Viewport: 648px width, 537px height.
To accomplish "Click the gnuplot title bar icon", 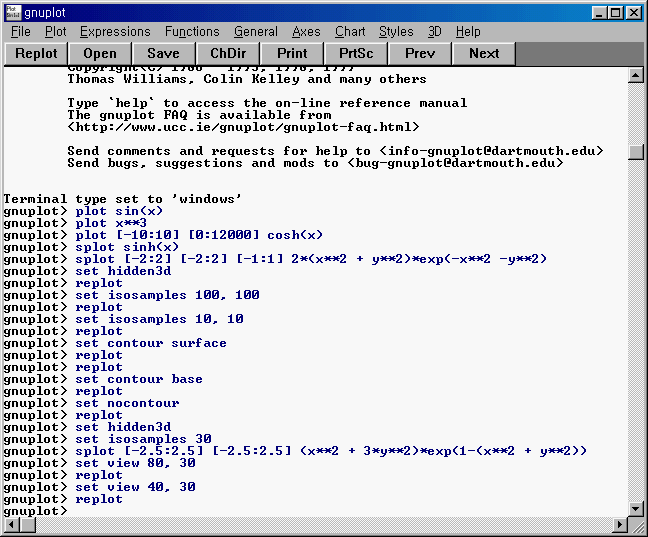I will click(x=13, y=13).
